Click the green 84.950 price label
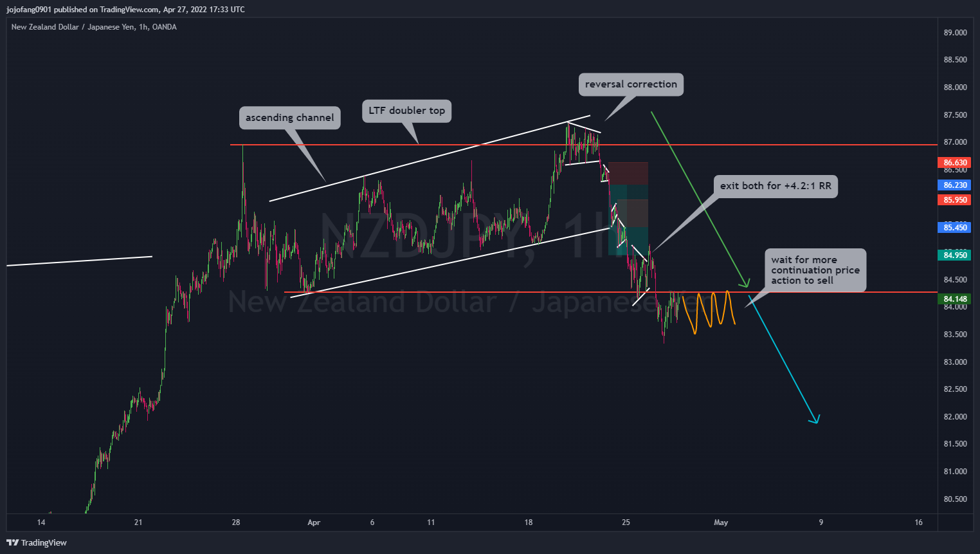The height and width of the screenshot is (554, 980). click(955, 255)
